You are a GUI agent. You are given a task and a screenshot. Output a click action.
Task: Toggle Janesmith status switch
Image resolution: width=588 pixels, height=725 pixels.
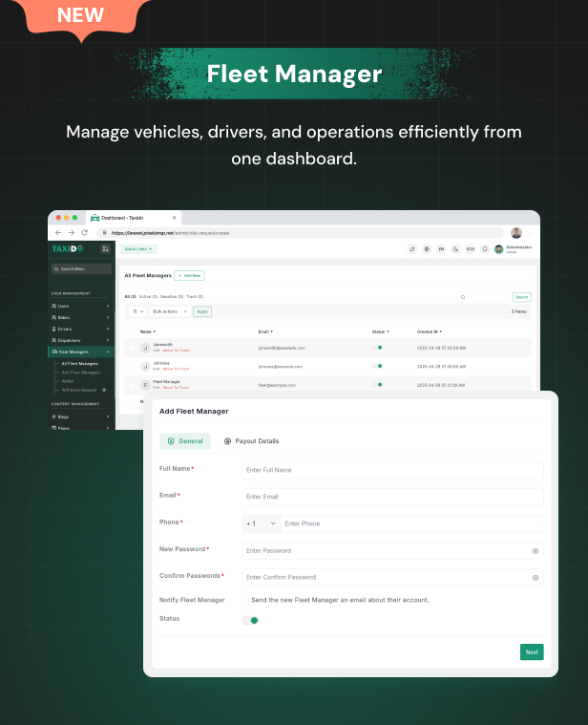coord(377,348)
